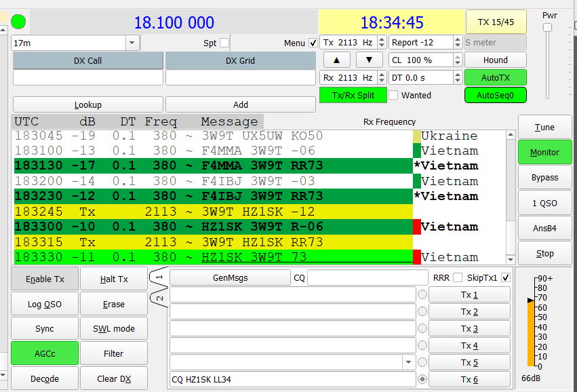Viewport: 577px width, 392px height.
Task: Click the Erase button
Action: click(x=114, y=304)
